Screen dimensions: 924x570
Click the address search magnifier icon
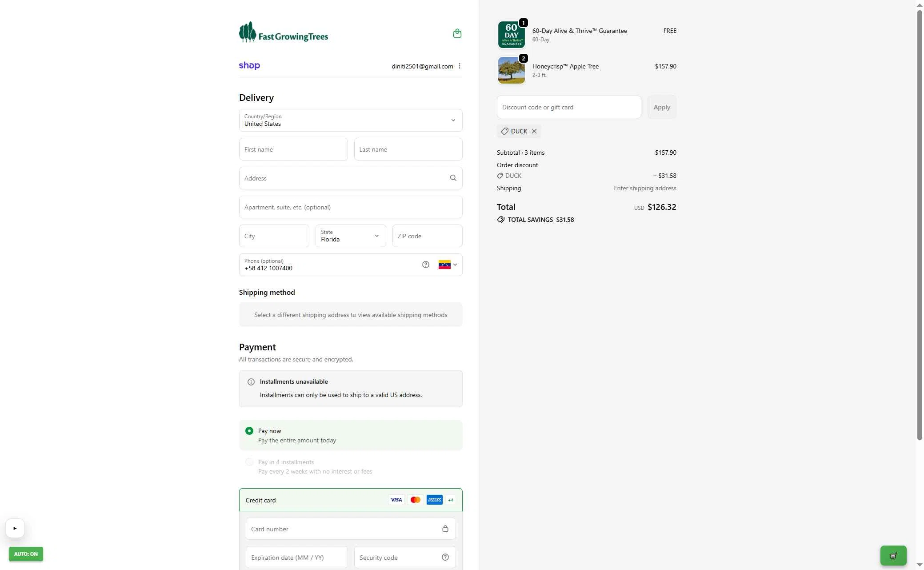(453, 178)
